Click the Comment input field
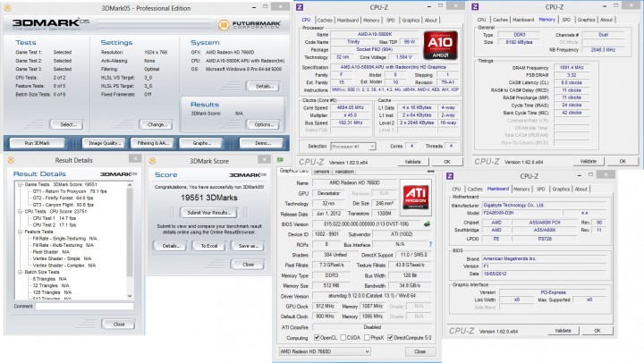644x363 pixels. click(x=84, y=307)
